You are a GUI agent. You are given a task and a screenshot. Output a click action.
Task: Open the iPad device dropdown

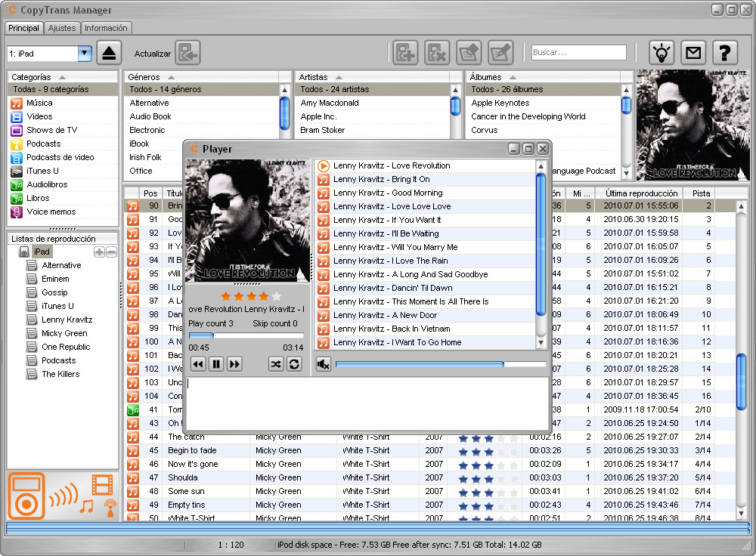click(x=85, y=54)
